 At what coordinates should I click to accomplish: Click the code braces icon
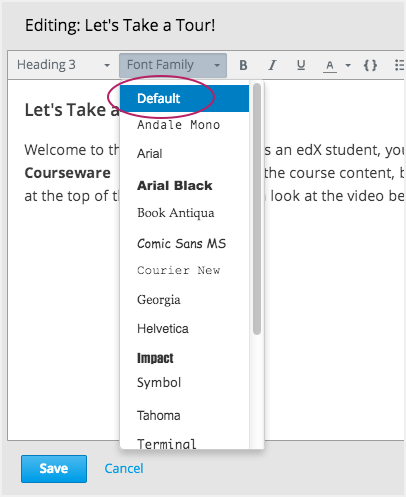[370, 65]
